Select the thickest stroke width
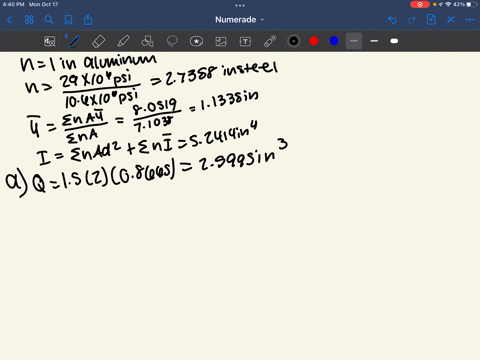Viewport: 480px width, 360px height. point(394,41)
